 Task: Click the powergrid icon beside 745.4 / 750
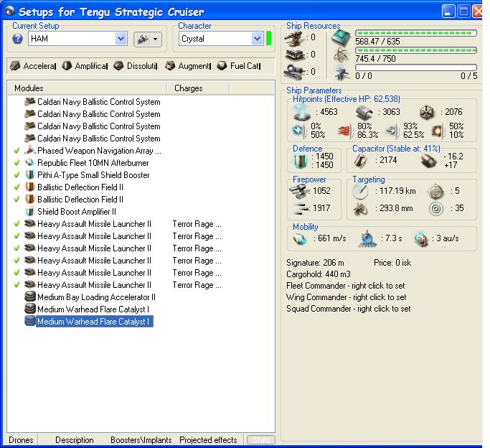pyautogui.click(x=341, y=55)
